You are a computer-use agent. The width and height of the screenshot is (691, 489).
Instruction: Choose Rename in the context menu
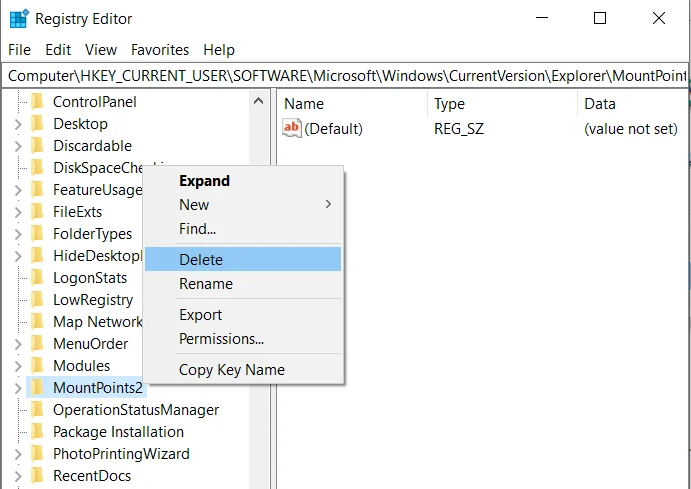[x=243, y=284]
